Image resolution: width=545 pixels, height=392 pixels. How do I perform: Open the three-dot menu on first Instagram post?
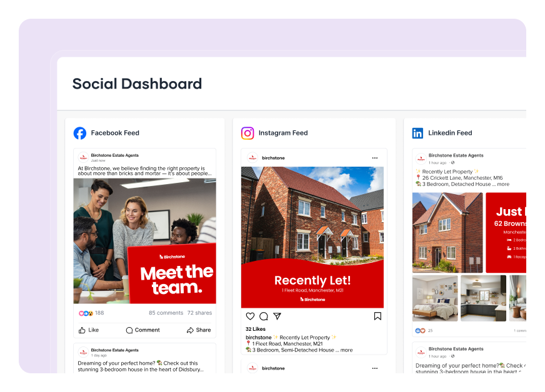coord(375,158)
